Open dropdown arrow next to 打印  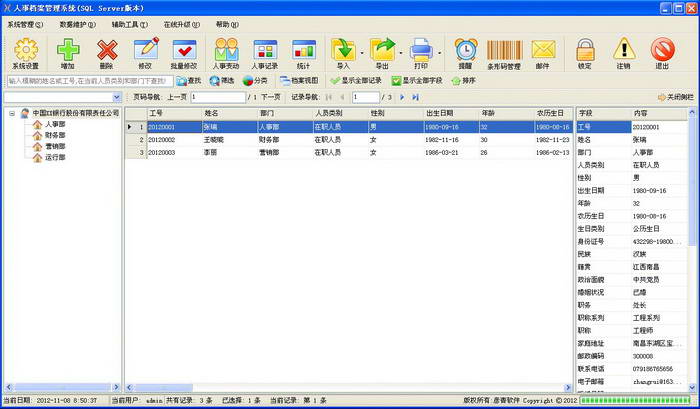point(439,53)
